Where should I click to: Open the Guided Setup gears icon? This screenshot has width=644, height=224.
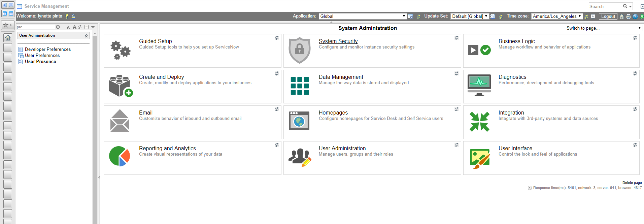[120, 51]
